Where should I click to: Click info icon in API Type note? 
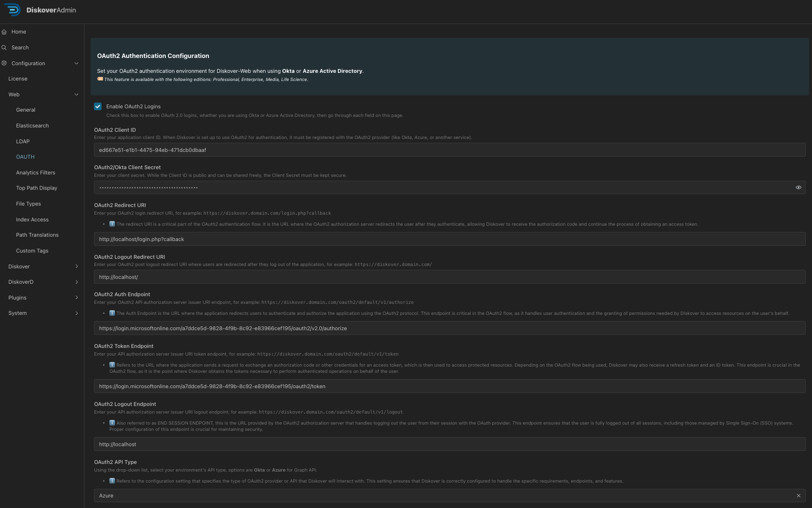tap(112, 481)
